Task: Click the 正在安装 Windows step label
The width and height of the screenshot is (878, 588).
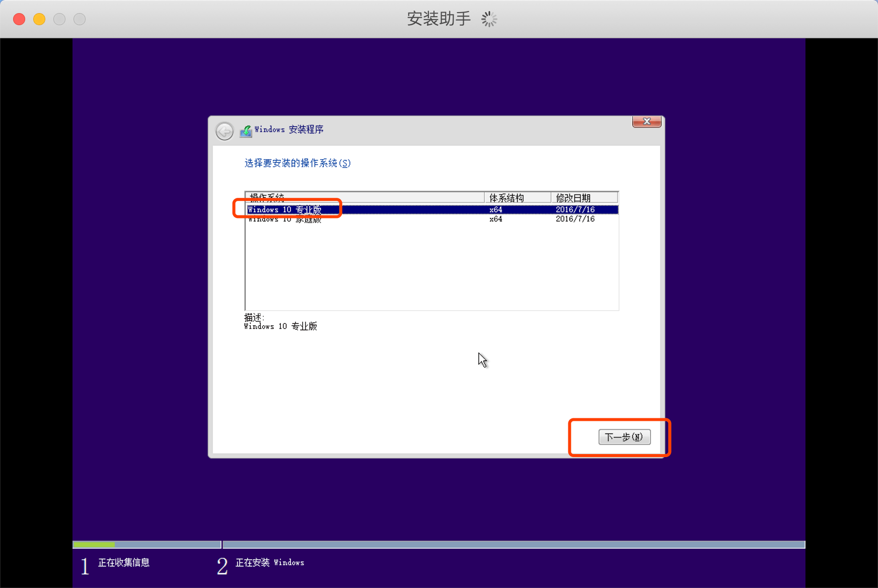Action: tap(270, 562)
